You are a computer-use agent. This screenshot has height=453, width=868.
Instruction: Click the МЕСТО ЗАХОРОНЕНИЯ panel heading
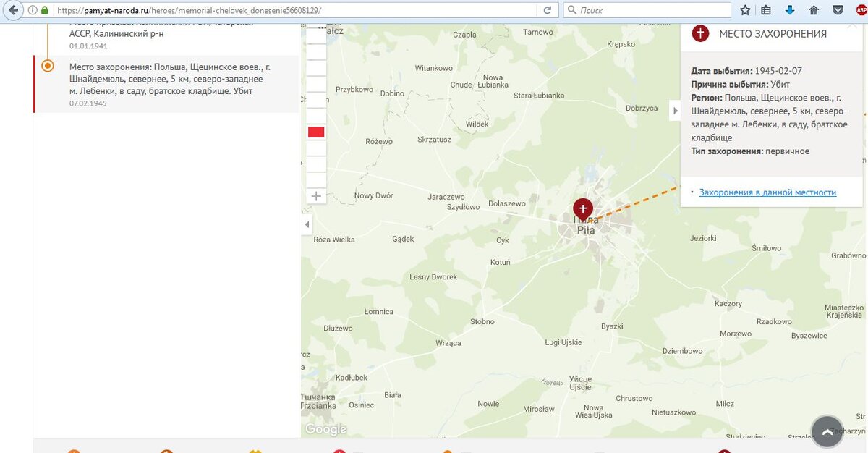(x=773, y=34)
